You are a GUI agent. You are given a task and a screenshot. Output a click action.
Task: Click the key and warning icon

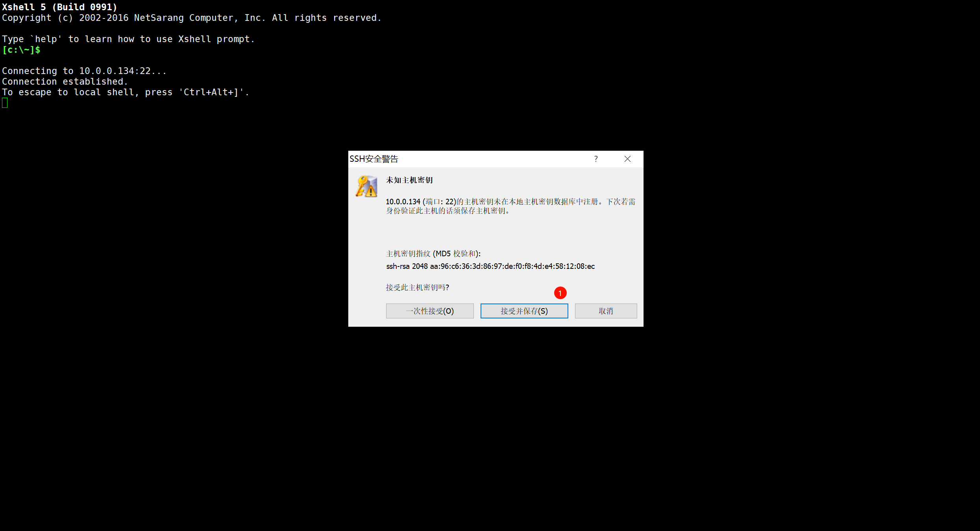click(366, 187)
